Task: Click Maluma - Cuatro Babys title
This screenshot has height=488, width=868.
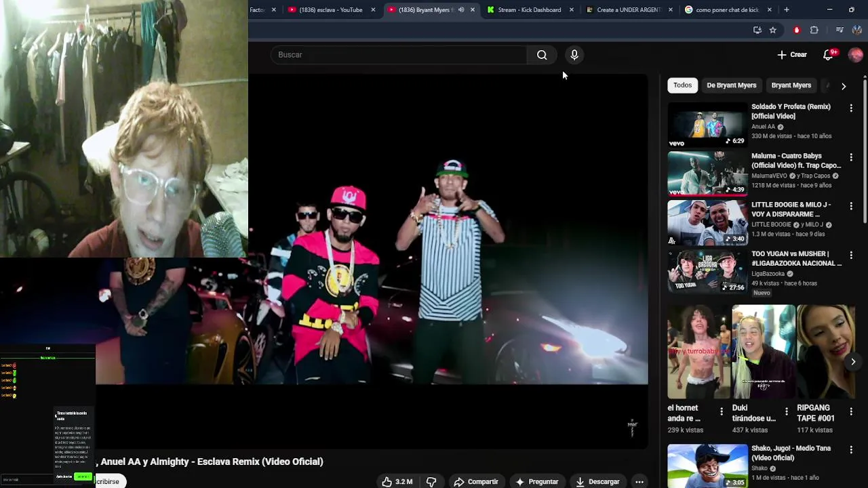Action: pos(796,161)
